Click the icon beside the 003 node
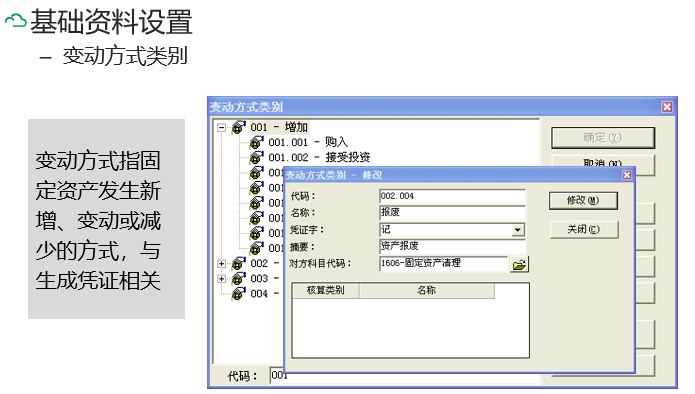This screenshot has height=394, width=695. tap(239, 279)
